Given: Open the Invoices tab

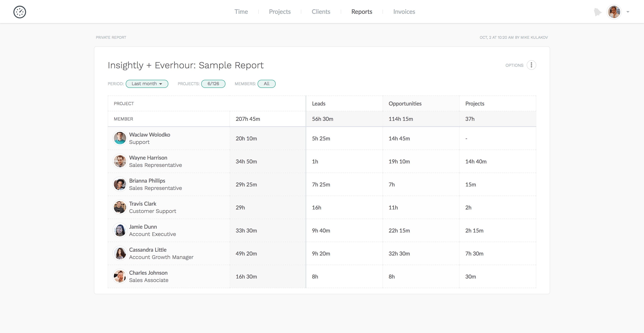Looking at the screenshot, I should (x=404, y=12).
